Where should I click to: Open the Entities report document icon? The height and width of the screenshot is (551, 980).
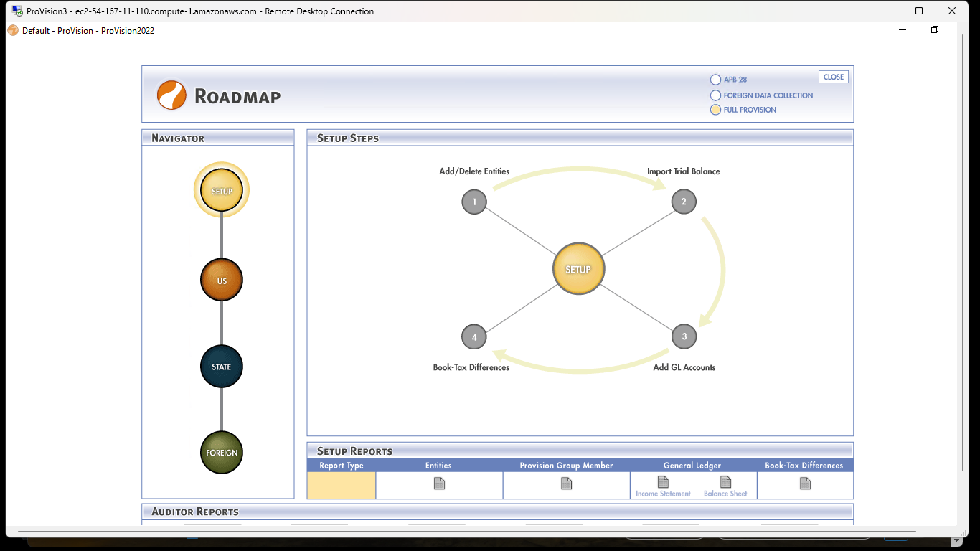[x=439, y=484]
